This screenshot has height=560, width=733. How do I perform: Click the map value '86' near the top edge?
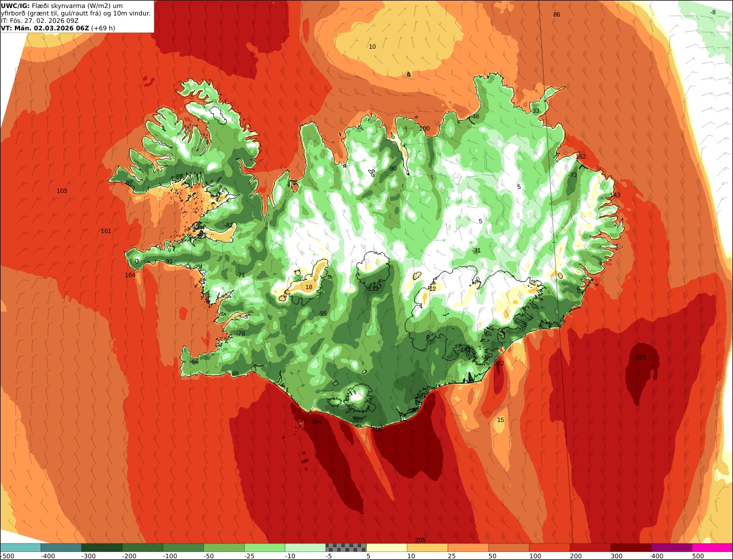[557, 14]
